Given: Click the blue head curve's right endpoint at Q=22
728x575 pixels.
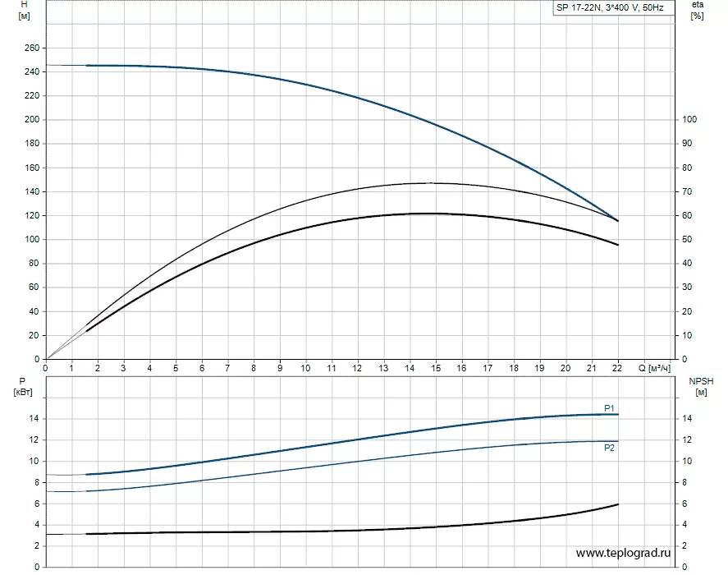Looking at the screenshot, I should [x=617, y=220].
